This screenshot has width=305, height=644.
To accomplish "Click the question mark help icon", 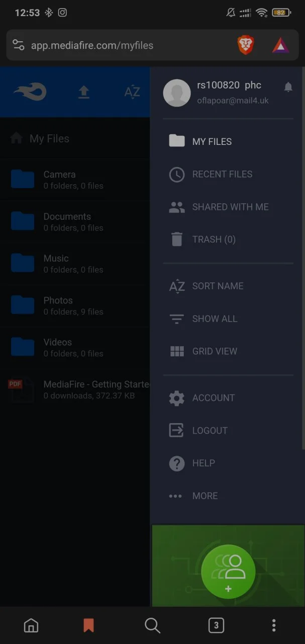I will point(176,463).
